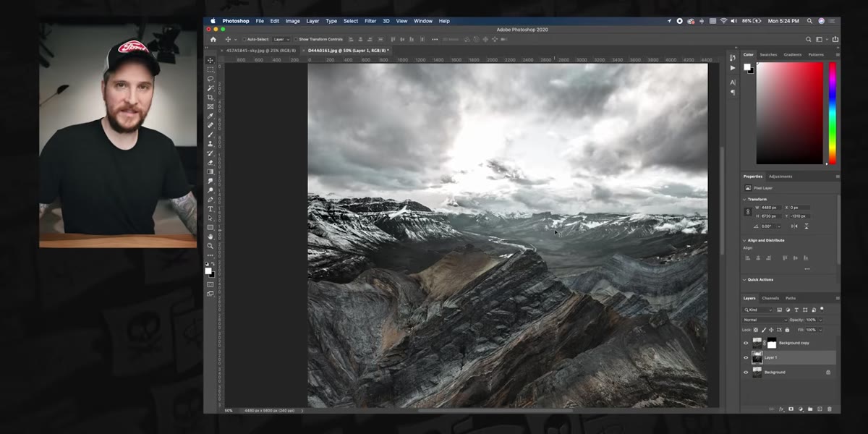Select the Eyedropper tool
868x434 pixels.
click(210, 116)
